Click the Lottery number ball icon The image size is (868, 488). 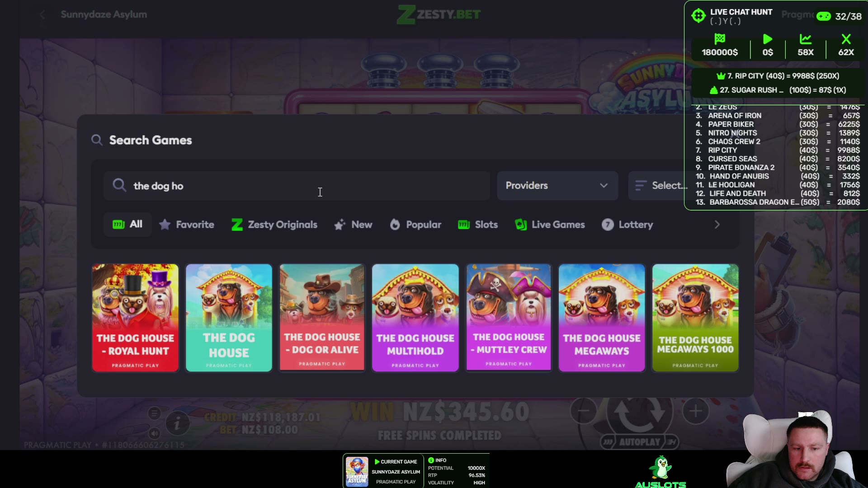tap(608, 225)
